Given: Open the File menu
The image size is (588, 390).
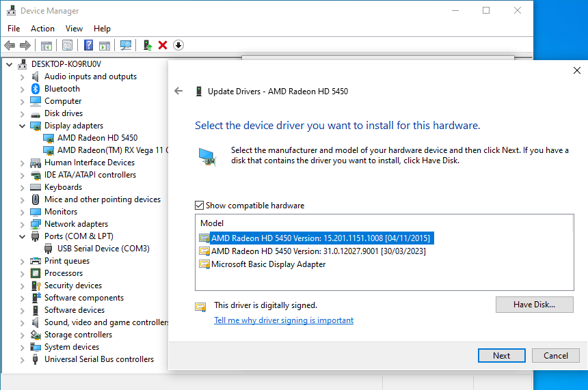Looking at the screenshot, I should [14, 29].
